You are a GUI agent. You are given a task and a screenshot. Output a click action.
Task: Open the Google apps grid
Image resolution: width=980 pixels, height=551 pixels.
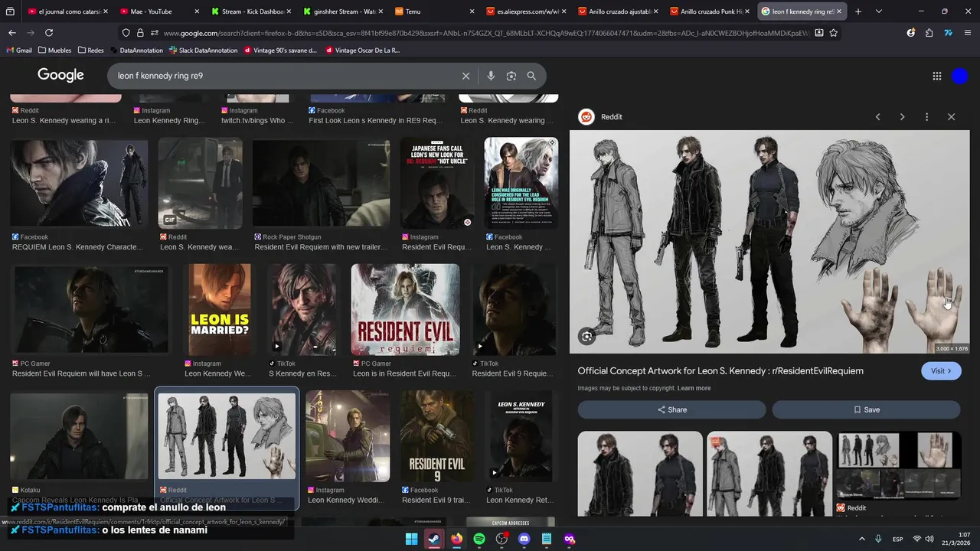936,76
